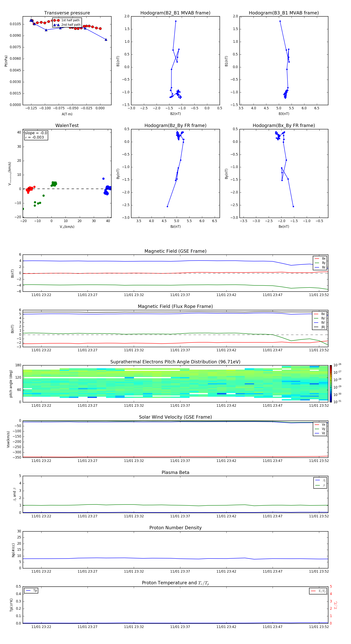351x644 pixels.
Task: Click the Suprathermal Electrons Pitch Angle Distribution title
Action: click(x=175, y=362)
